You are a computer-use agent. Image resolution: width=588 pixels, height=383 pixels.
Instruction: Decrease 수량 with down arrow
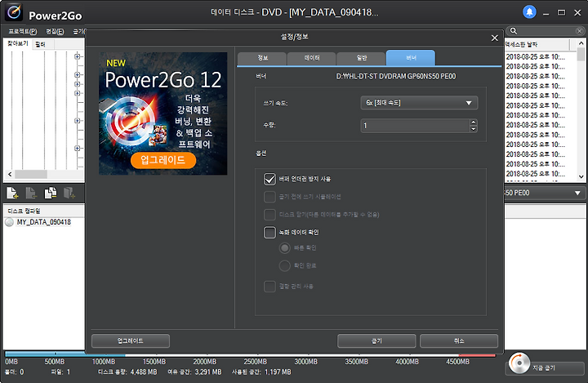pos(473,129)
